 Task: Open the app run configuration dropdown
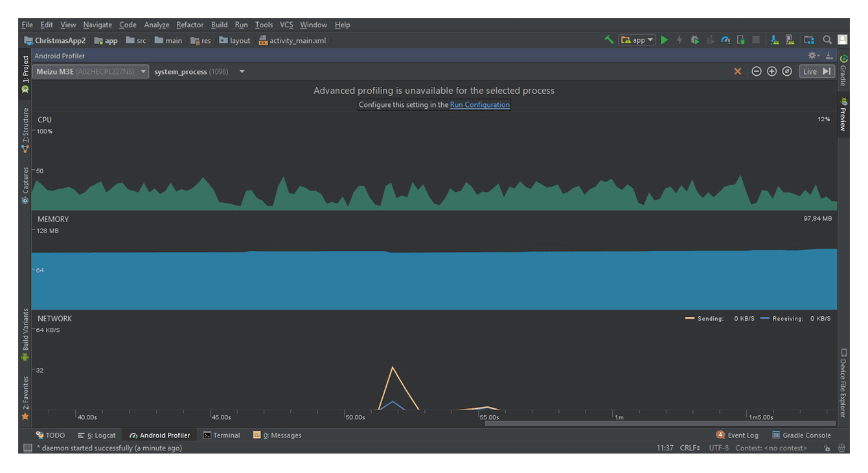(637, 40)
